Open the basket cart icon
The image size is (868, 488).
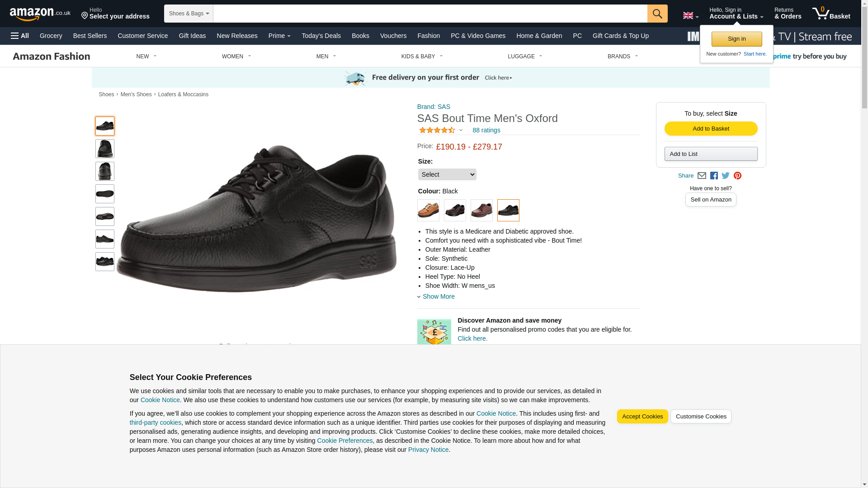coord(831,13)
